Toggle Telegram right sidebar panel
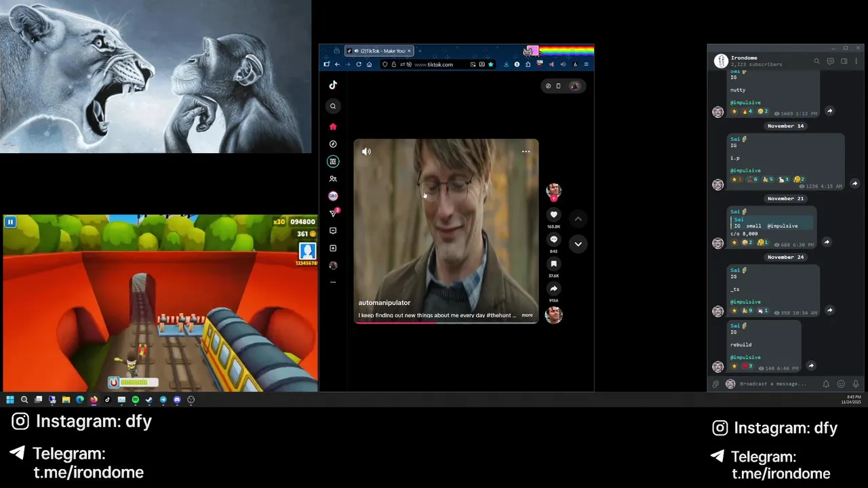 coord(844,61)
